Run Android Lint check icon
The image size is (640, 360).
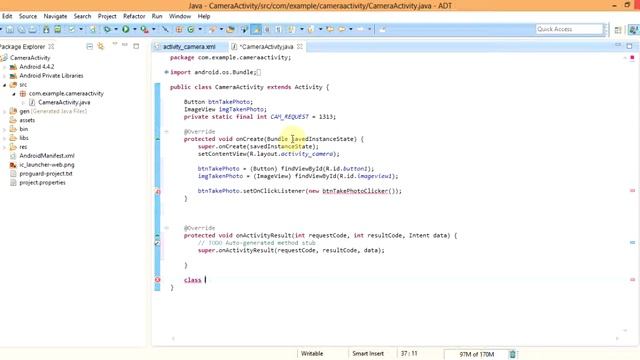click(x=72, y=29)
